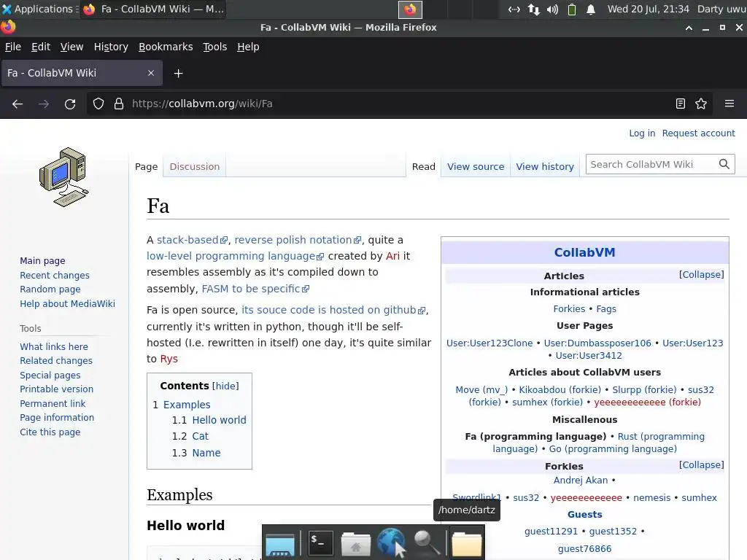
Task: Select the Read tab
Action: pos(424,167)
